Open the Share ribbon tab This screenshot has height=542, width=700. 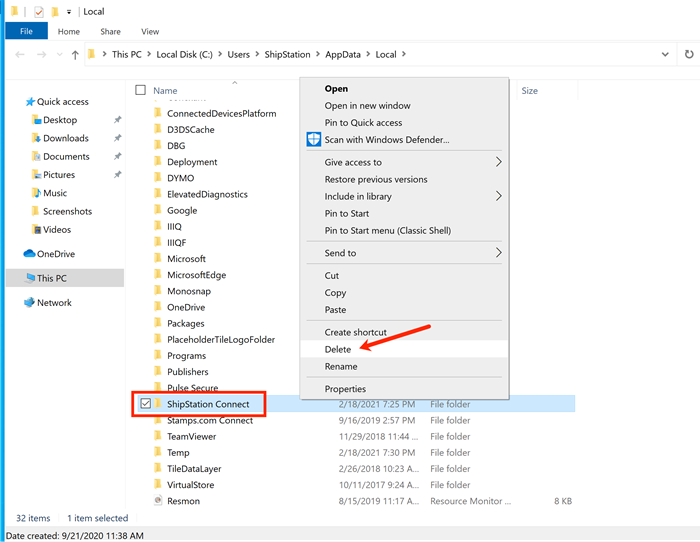pyautogui.click(x=110, y=32)
